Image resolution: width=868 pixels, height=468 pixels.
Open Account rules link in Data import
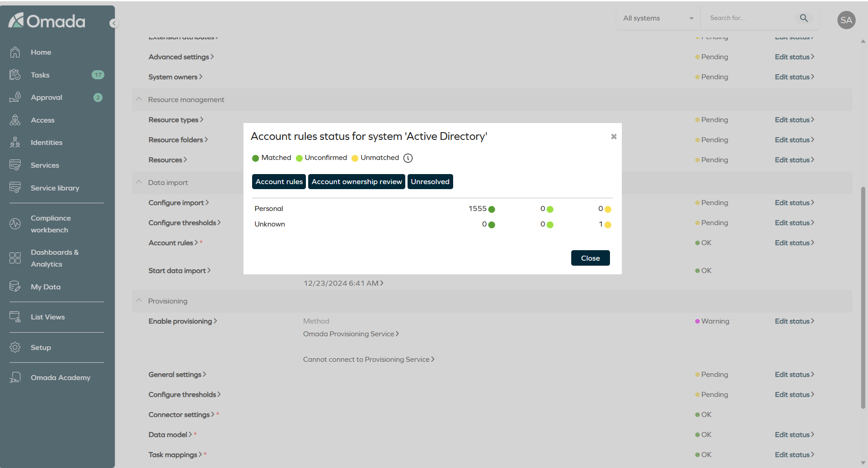(173, 243)
